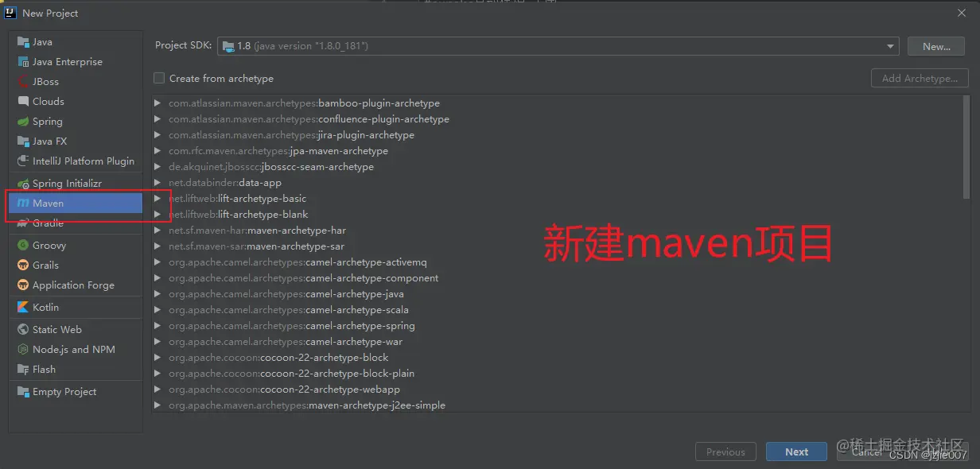Expand the camel-archetype-component entry

point(158,278)
